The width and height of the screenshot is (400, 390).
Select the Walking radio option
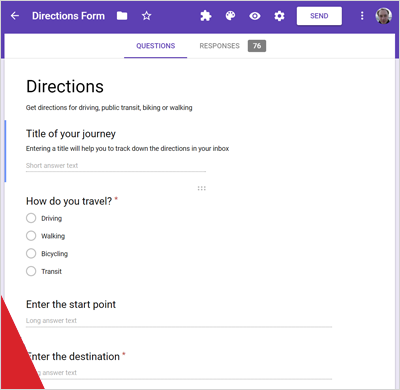pyautogui.click(x=31, y=236)
